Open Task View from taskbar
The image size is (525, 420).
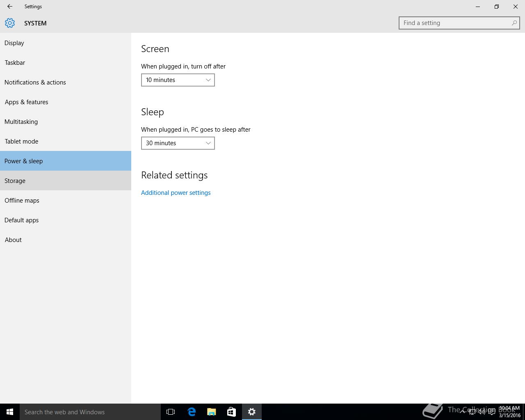171,412
